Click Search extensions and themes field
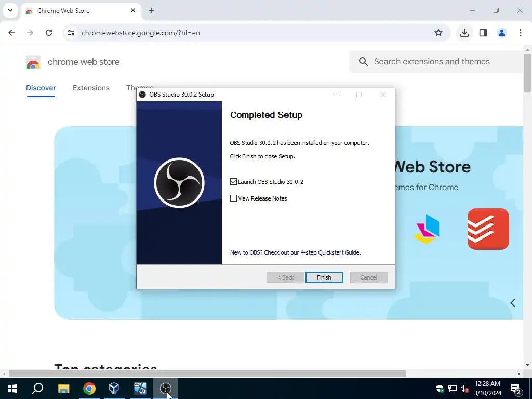 (x=437, y=62)
